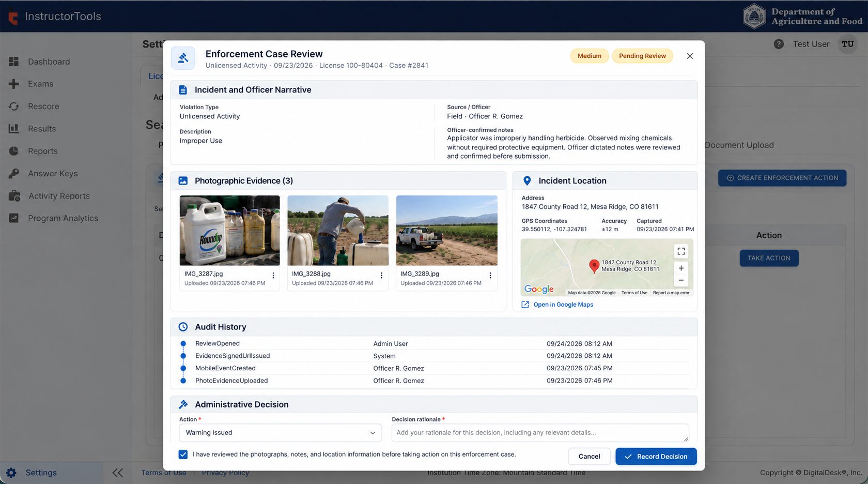The image size is (868, 484).
Task: Open the Privacy Policy footer link
Action: [x=225, y=473]
